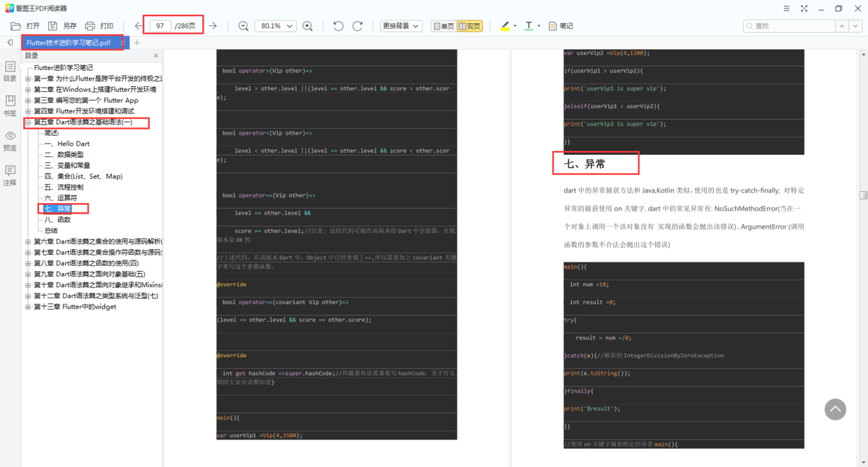868x467 pixels.
Task: Find previous search result with the up chevron
Action: tap(842, 26)
